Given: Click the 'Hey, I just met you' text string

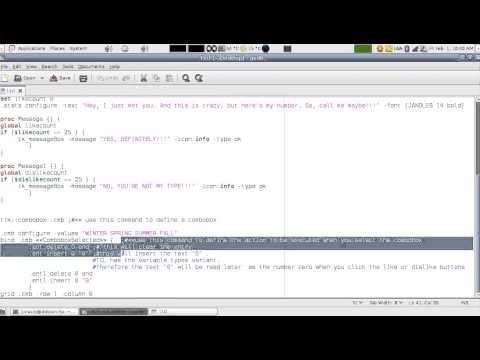Looking at the screenshot, I should click(231, 105).
